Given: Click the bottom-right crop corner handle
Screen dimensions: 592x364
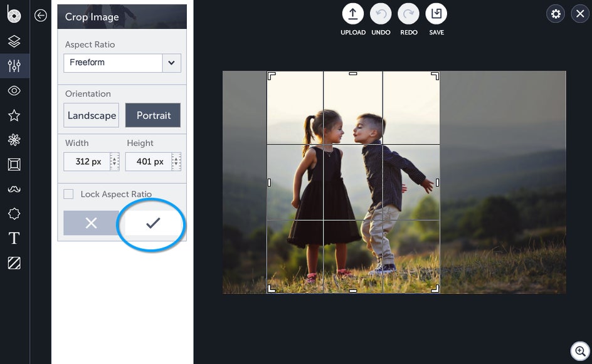Looking at the screenshot, I should 435,289.
